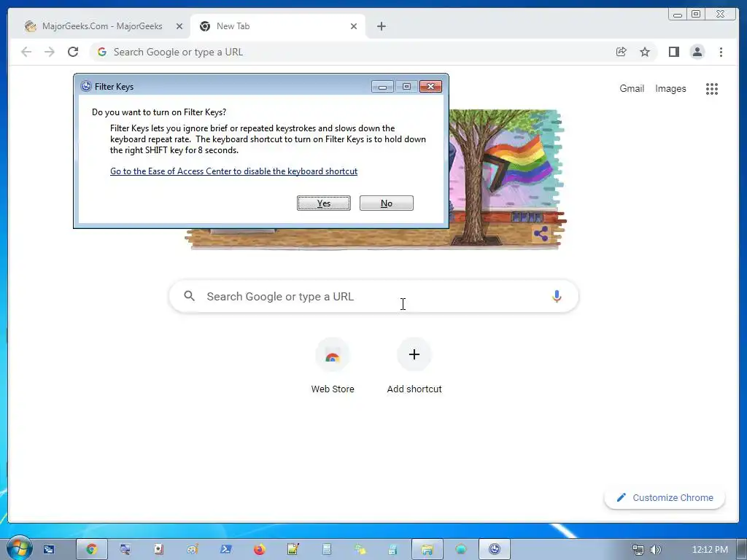Viewport: 747px width, 560px height.
Task: Click the network tray icon
Action: (x=638, y=550)
